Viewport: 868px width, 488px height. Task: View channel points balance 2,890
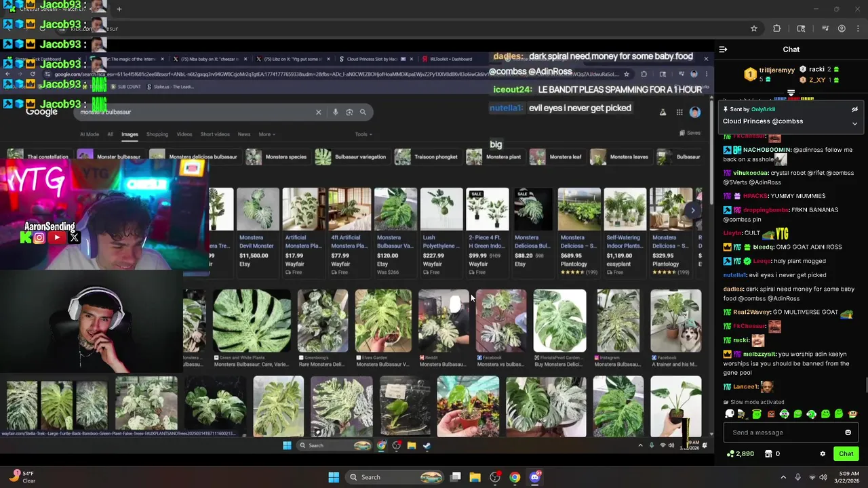point(741,453)
